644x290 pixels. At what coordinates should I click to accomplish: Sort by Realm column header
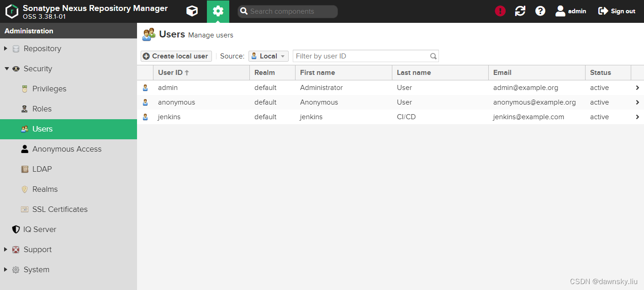pos(272,73)
